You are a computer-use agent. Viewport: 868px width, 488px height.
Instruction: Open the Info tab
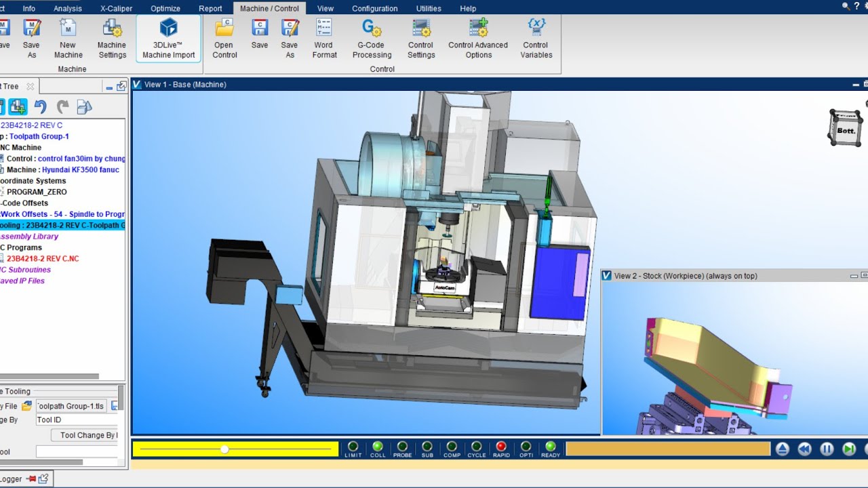click(x=29, y=8)
